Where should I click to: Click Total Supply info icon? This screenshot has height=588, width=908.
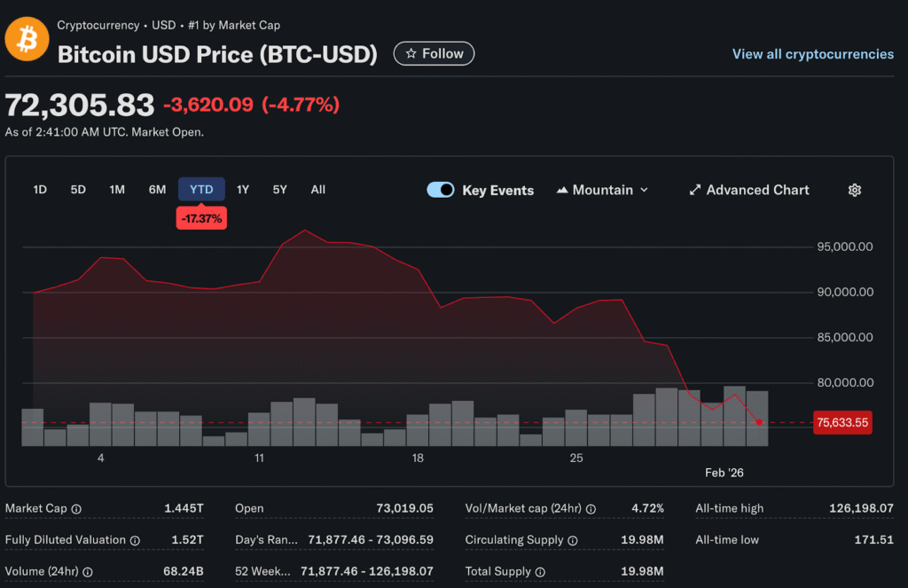(540, 572)
